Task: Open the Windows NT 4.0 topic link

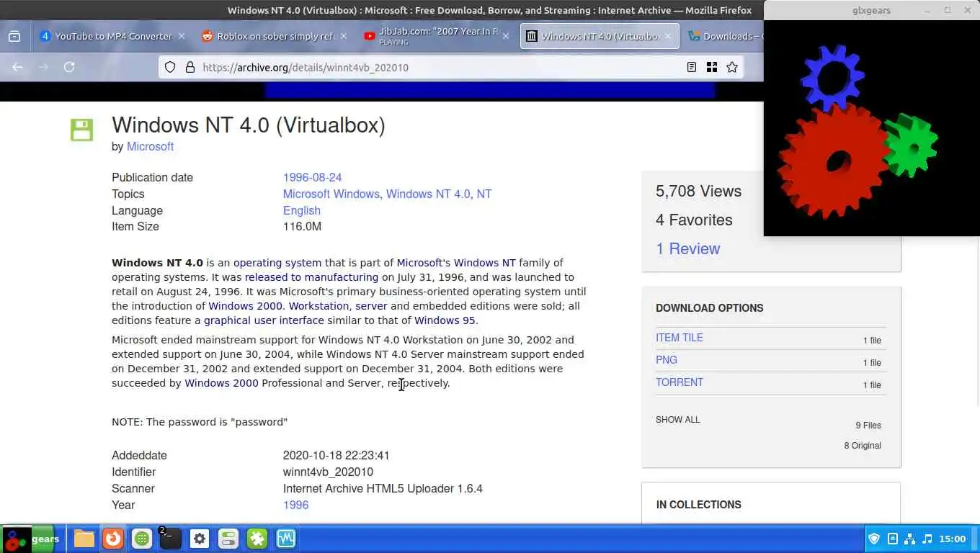Action: tap(428, 194)
